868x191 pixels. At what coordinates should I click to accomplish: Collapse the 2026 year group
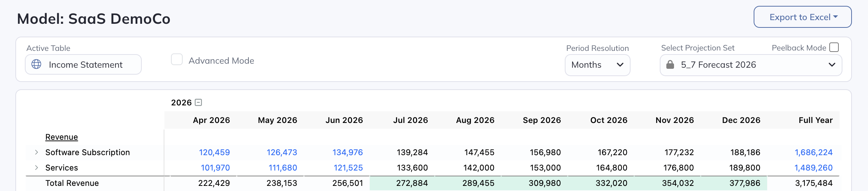pos(198,102)
